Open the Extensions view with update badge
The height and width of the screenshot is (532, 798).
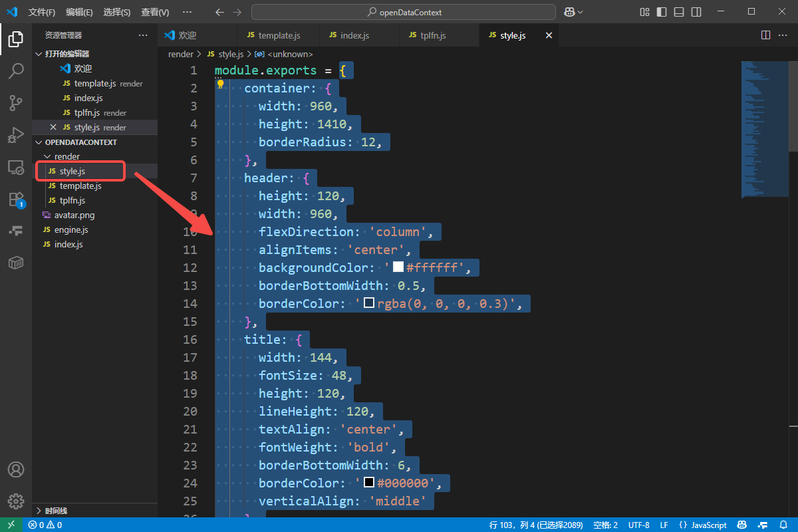tap(16, 199)
